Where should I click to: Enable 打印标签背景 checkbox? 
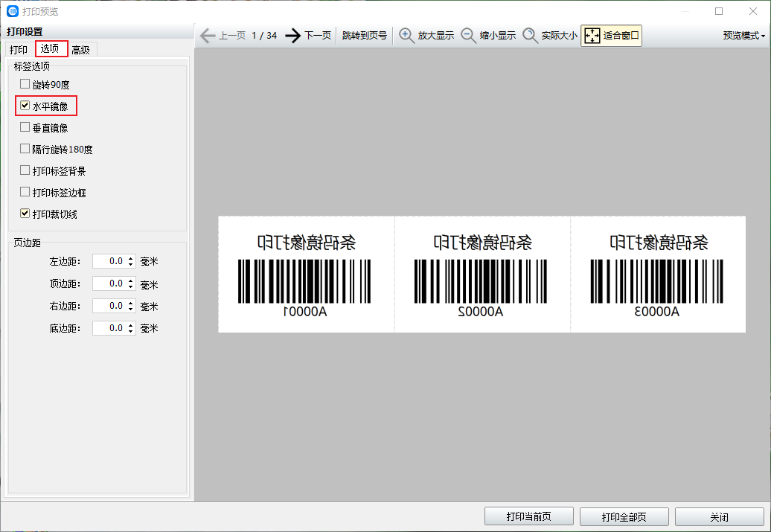click(25, 170)
